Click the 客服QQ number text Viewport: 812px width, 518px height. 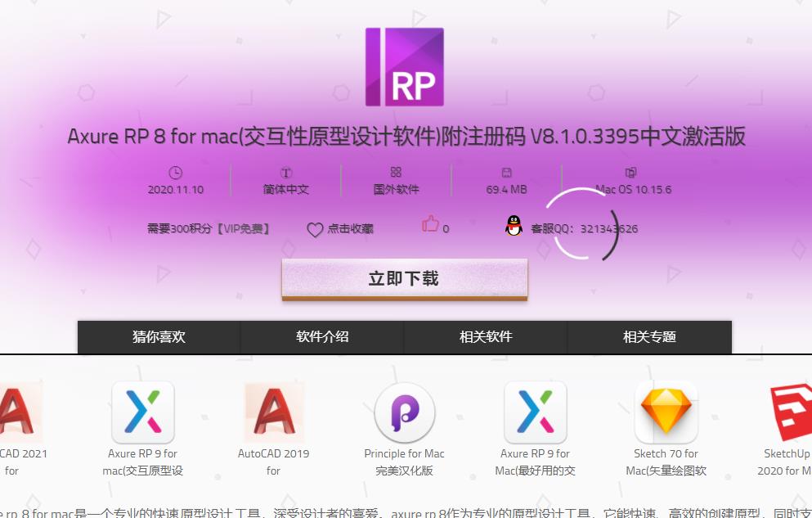(584, 229)
